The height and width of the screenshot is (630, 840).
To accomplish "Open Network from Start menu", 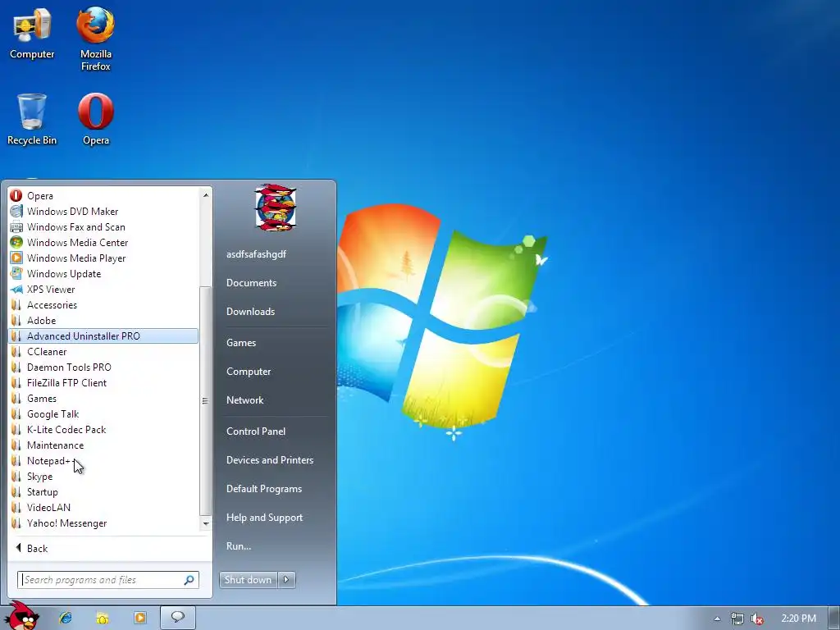I will (x=244, y=399).
